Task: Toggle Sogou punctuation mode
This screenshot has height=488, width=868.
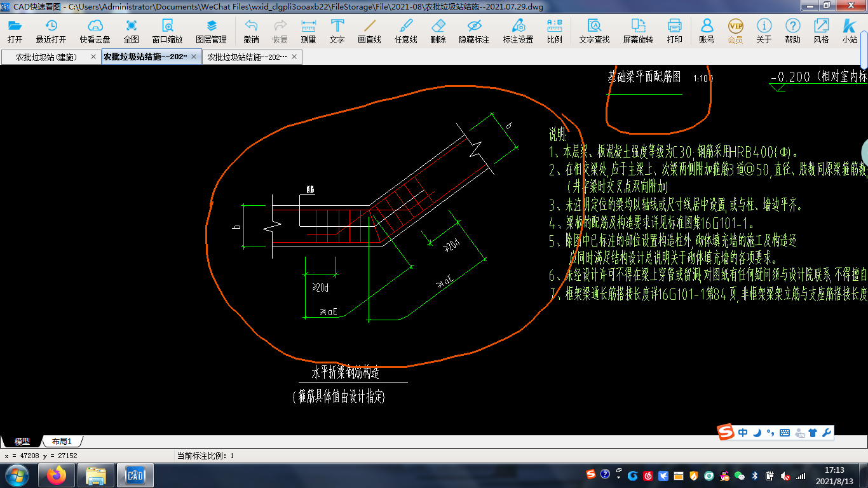Action: tap(770, 433)
